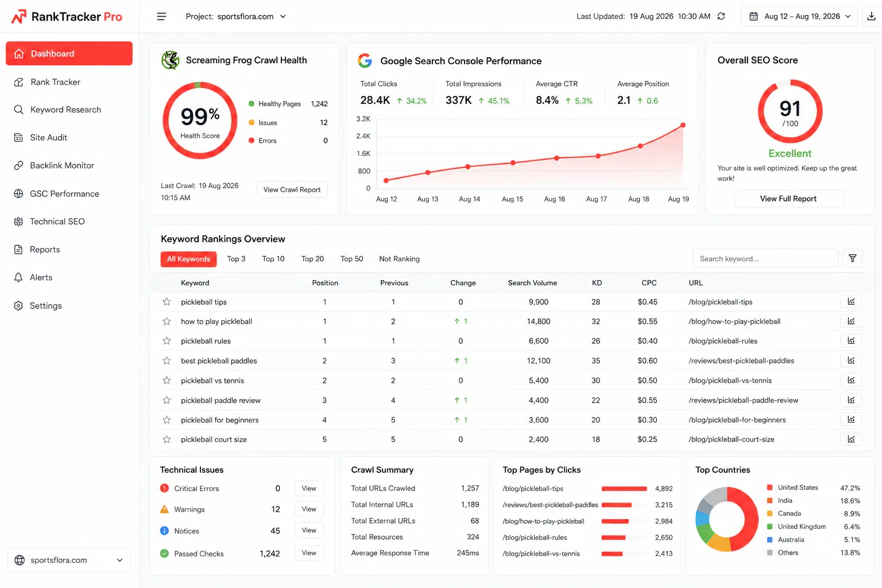Select the Top 20 tab
This screenshot has height=588, width=882.
pos(312,259)
